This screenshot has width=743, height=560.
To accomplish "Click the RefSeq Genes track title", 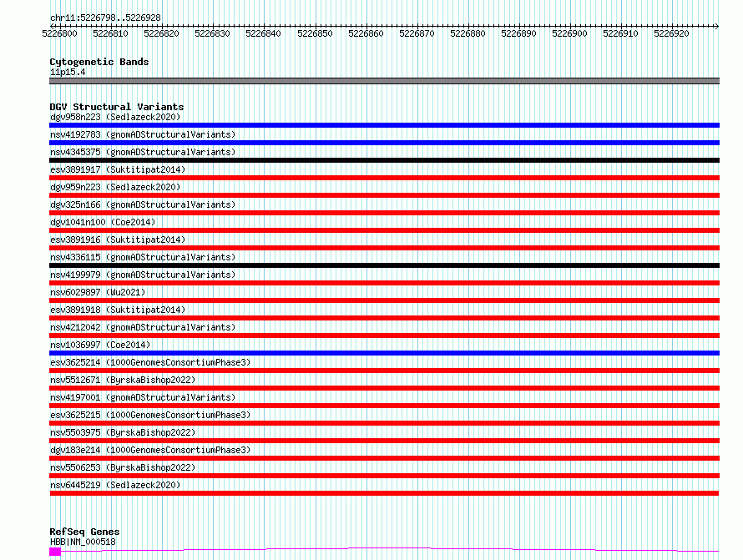I will pos(84,532).
